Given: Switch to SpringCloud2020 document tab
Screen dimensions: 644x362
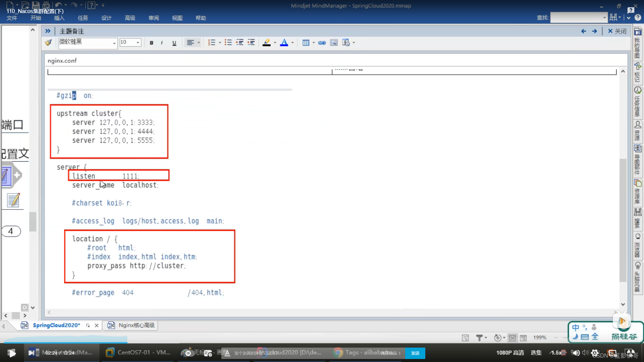Looking at the screenshot, I should [x=56, y=325].
